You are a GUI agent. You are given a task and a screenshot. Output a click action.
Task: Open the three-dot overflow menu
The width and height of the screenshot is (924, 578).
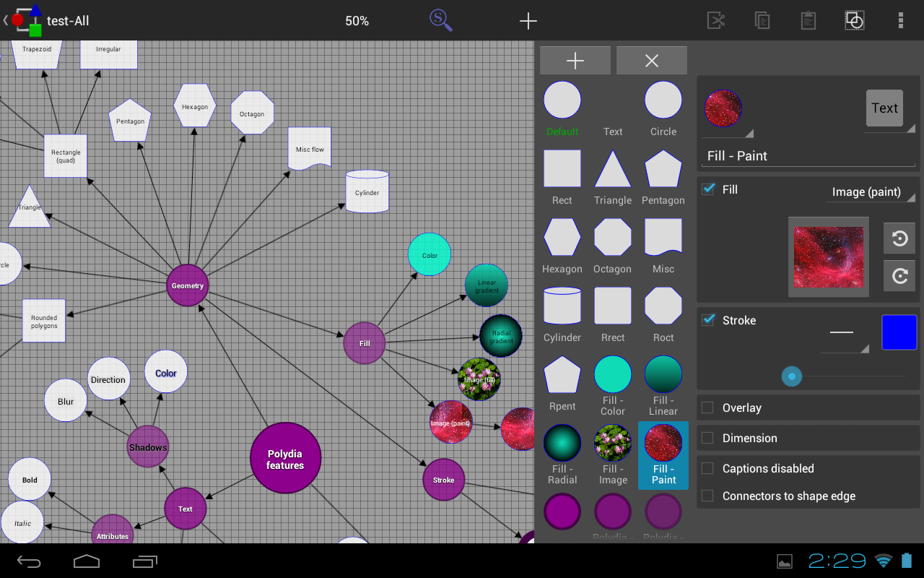pyautogui.click(x=900, y=20)
